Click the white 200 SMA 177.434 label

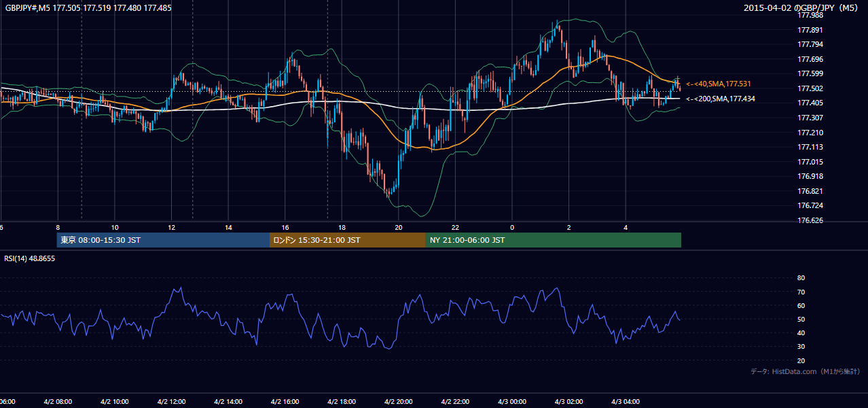coord(720,99)
